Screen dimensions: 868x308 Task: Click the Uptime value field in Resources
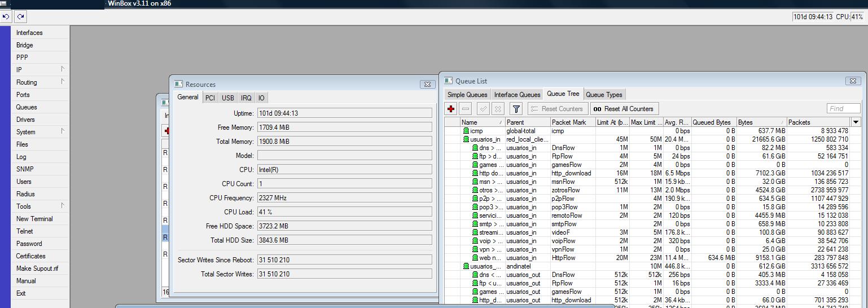click(x=344, y=113)
